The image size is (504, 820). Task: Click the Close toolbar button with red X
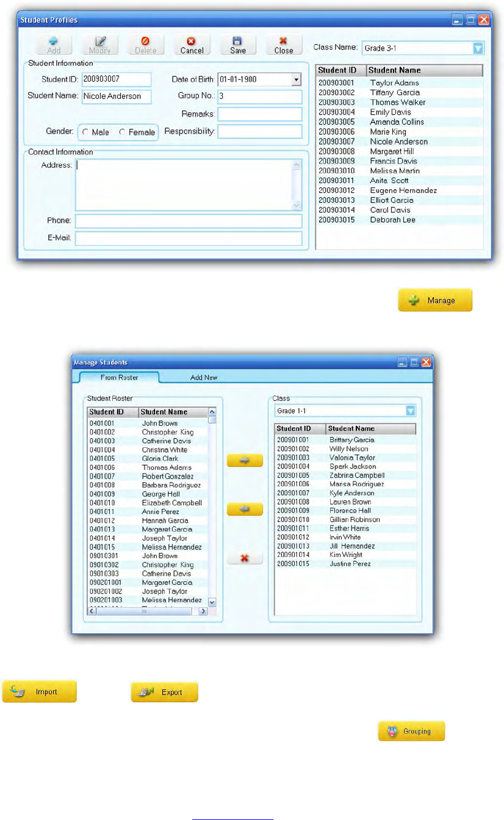[283, 45]
